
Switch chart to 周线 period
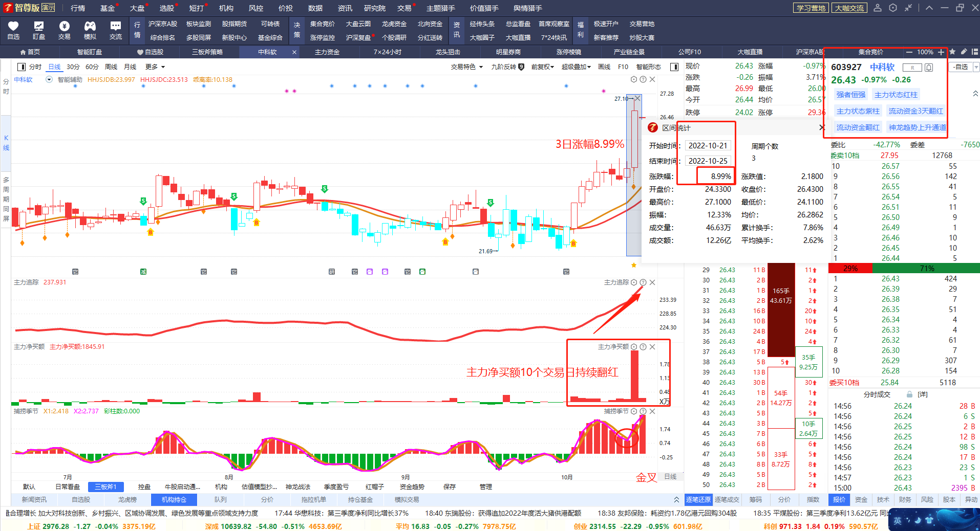click(111, 67)
